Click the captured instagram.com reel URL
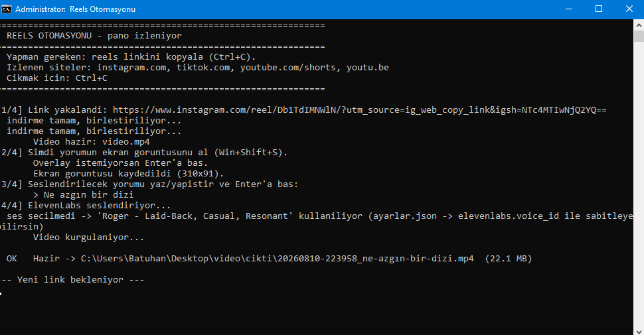 (359, 110)
